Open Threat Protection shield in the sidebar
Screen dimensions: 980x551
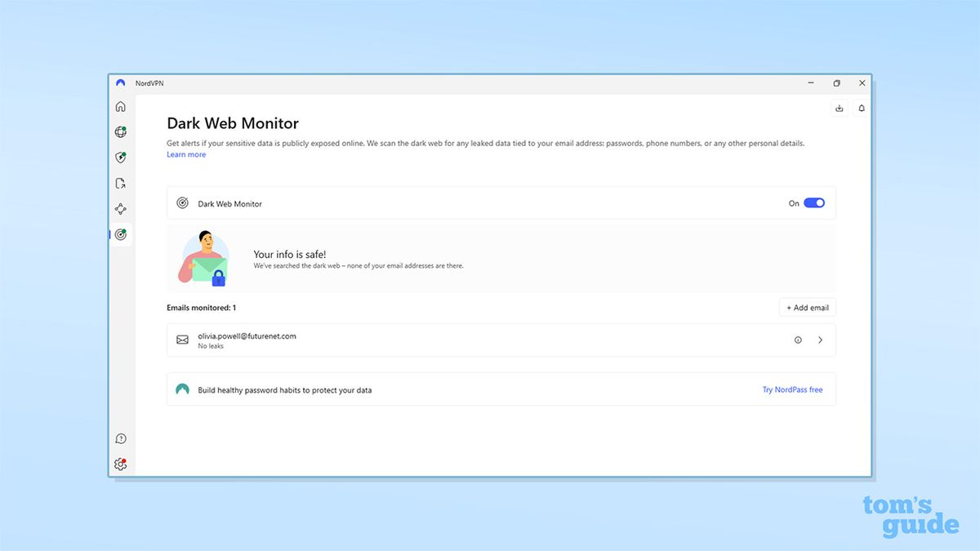pyautogui.click(x=121, y=158)
